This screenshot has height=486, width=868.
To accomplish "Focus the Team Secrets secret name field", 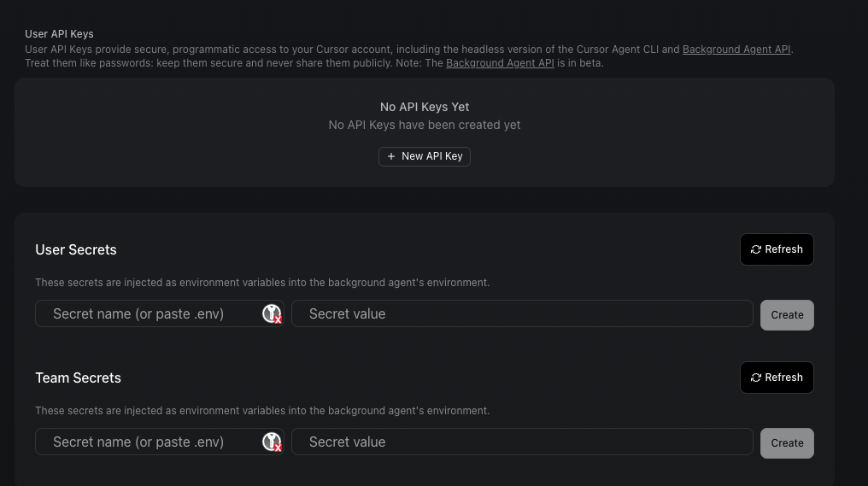I will [147, 442].
